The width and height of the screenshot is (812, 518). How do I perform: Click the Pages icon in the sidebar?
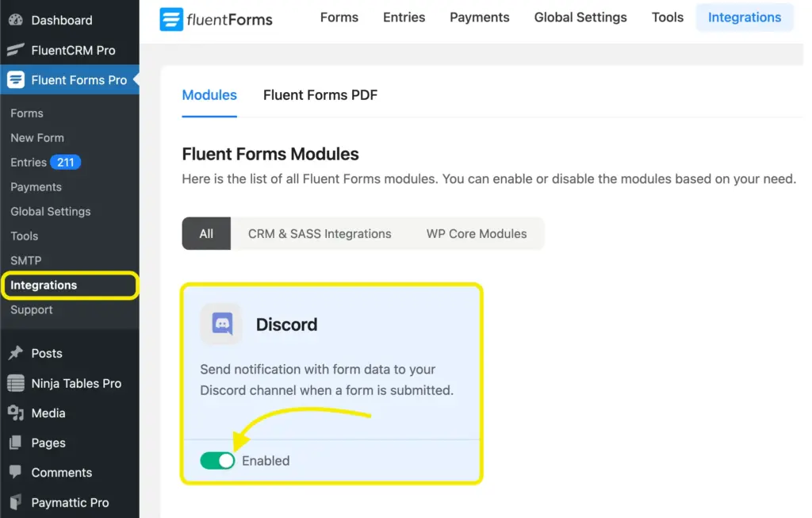pos(17,443)
